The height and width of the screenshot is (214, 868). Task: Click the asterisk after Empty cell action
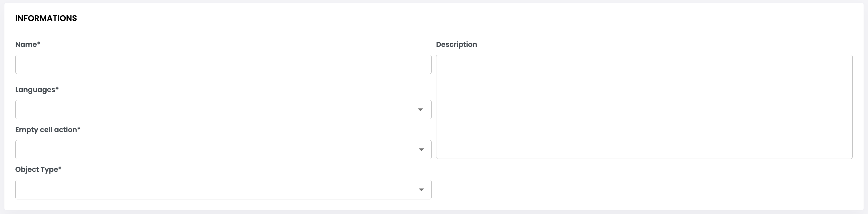pos(79,129)
